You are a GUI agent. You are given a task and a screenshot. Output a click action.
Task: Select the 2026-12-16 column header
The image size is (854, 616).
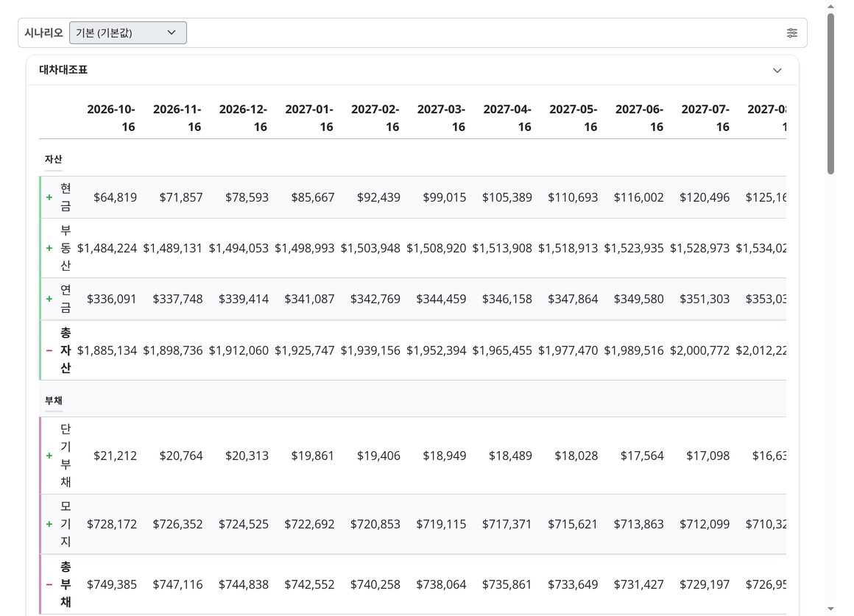click(243, 118)
